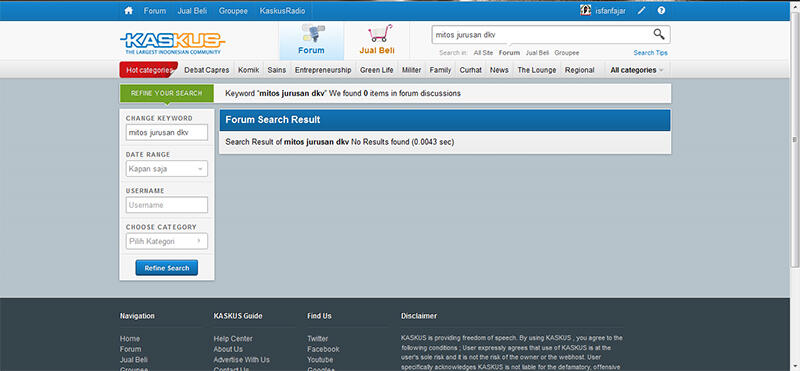Open the help question mark icon
Image resolution: width=800 pixels, height=371 pixels.
tap(661, 10)
